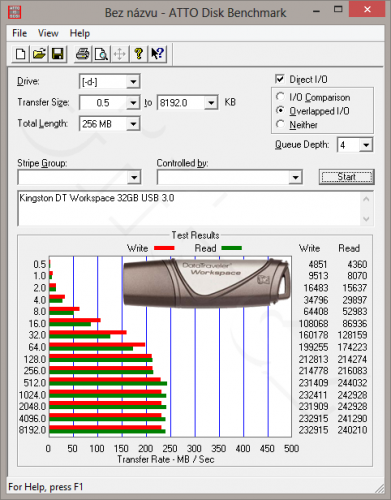Click the Transfer Rate - MB / Sec label
Viewport: 391px width, 500px height.
[x=166, y=459]
